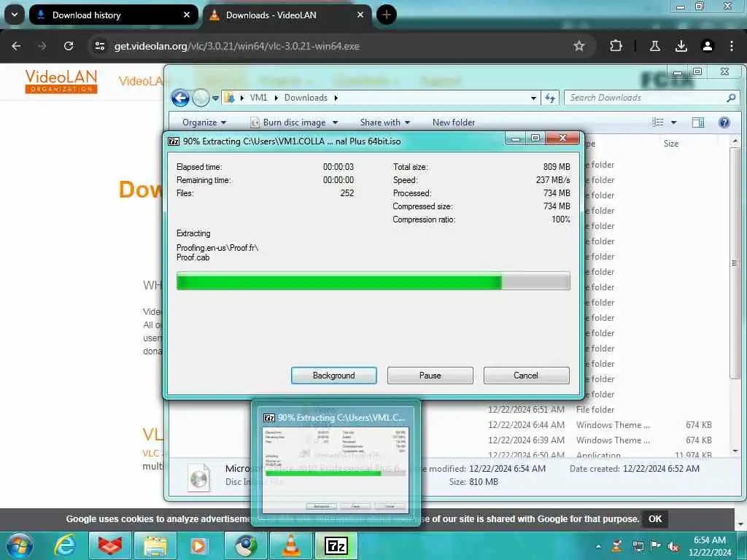Switch to the Download history tab
The width and height of the screenshot is (747, 560).
tap(113, 15)
